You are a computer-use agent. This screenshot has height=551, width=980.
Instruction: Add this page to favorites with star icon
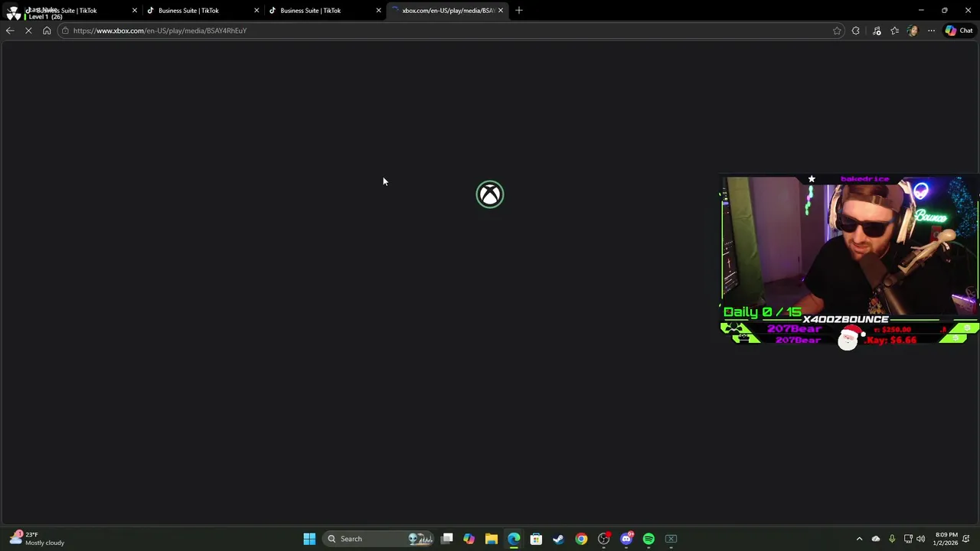[x=837, y=31]
